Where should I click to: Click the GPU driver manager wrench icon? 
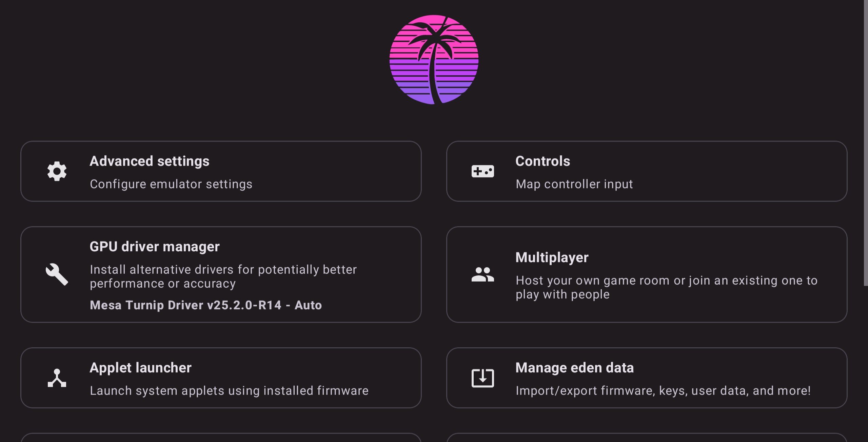pyautogui.click(x=57, y=274)
